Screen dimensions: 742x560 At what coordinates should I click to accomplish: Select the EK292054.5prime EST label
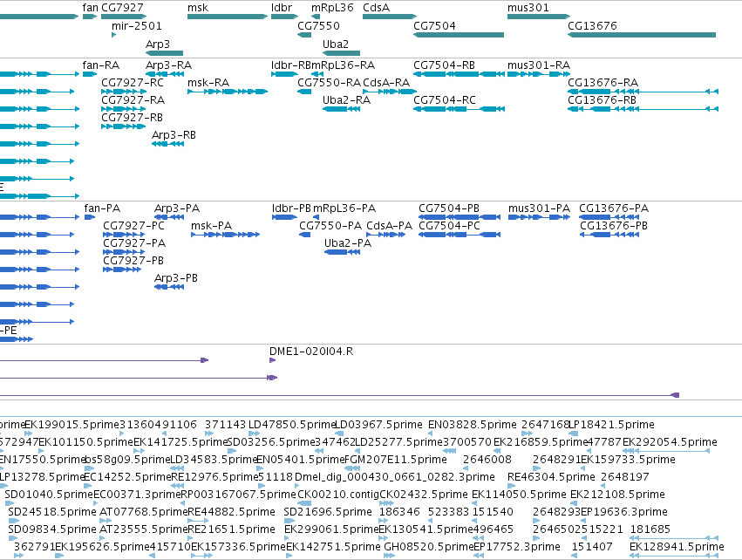point(670,442)
